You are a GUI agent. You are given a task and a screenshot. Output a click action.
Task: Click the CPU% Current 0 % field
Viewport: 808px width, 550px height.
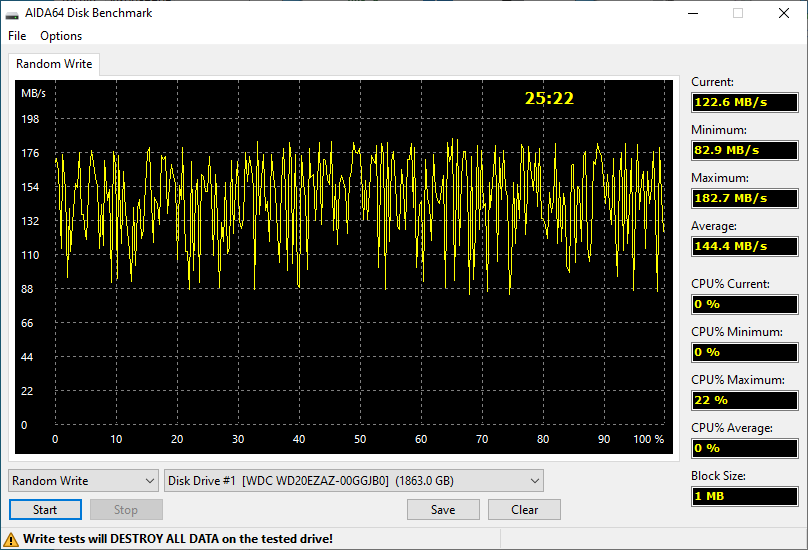(x=745, y=304)
